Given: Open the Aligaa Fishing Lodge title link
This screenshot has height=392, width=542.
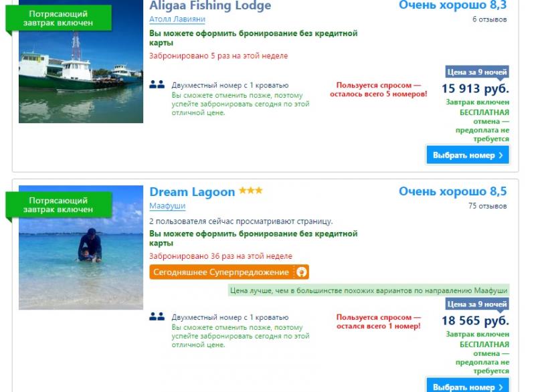Looking at the screenshot, I should coord(210,5).
